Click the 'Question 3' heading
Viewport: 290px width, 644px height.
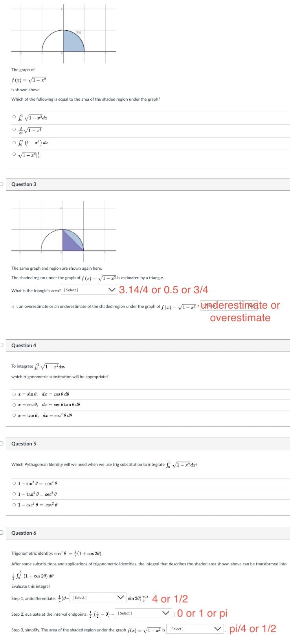coord(24,184)
